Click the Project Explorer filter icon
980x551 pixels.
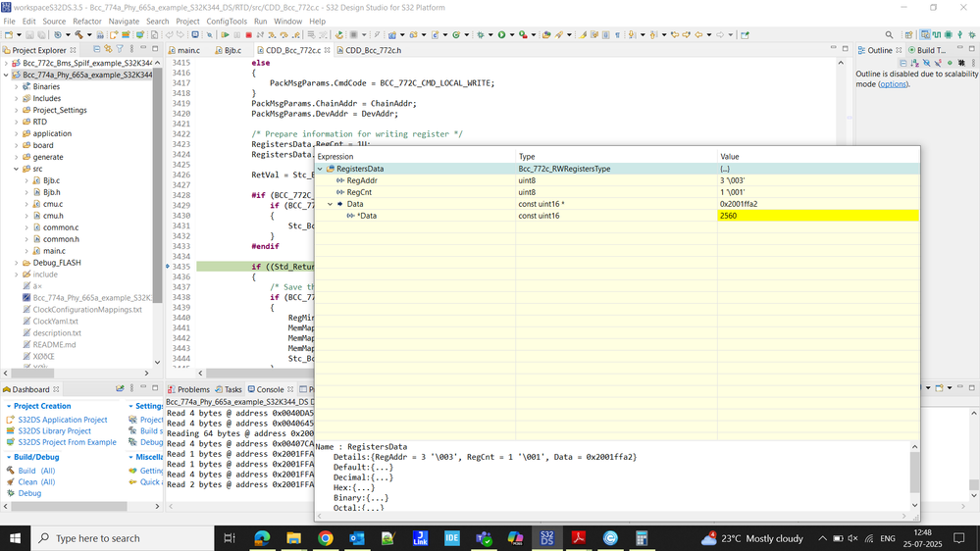[x=122, y=50]
